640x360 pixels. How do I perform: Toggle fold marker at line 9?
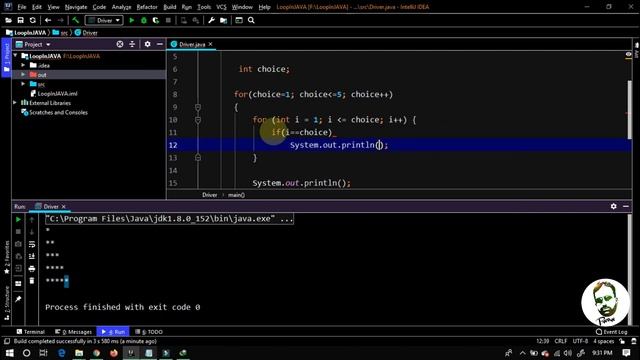pyautogui.click(x=198, y=107)
